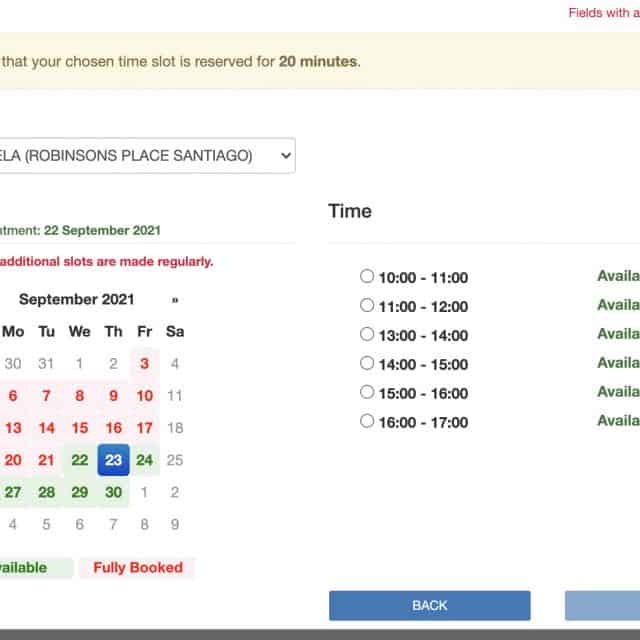Select September 22 on the calendar
The width and height of the screenshot is (640, 640).
click(80, 460)
